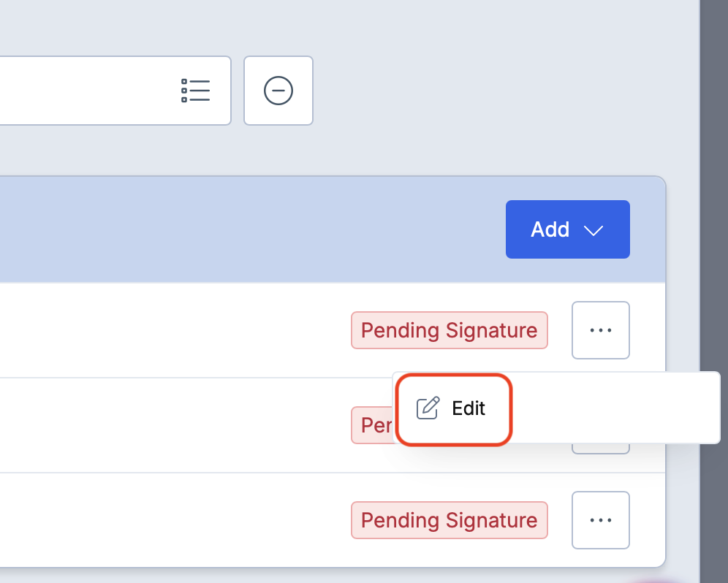Click the top row's Pending Signature badge

tap(449, 330)
